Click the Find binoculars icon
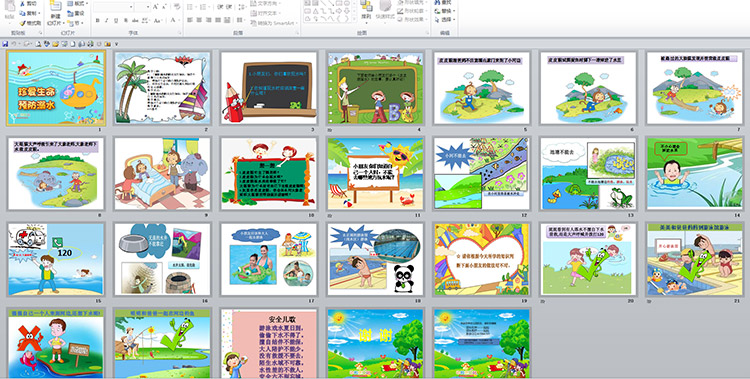The width and height of the screenshot is (750, 379). coord(438,2)
